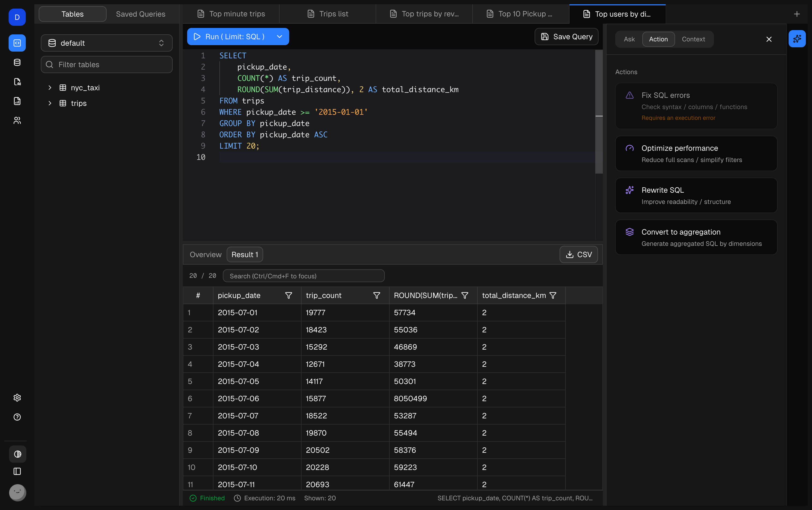Click the editor vertical scrollbar thumb
The width and height of the screenshot is (812, 510).
tap(599, 111)
